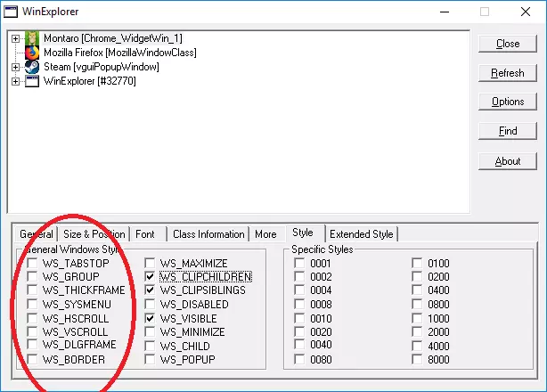The image size is (547, 392).
Task: Check specific style 0800
Action: pyautogui.click(x=417, y=304)
